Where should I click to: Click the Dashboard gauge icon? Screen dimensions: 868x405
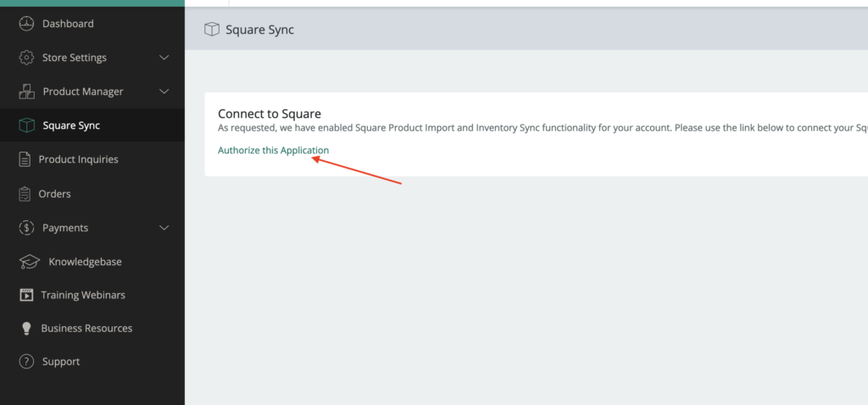click(x=26, y=24)
